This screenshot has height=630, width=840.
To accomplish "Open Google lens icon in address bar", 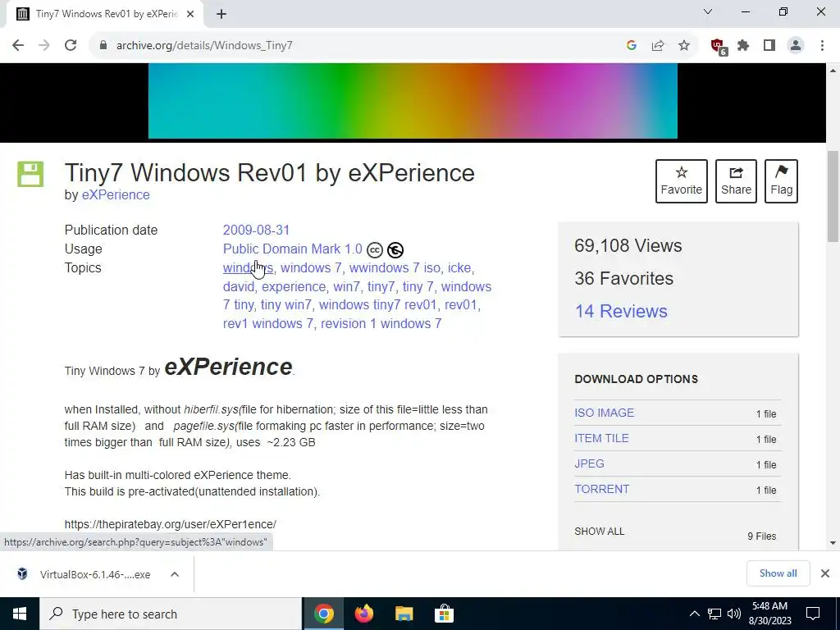I will pyautogui.click(x=632, y=46).
